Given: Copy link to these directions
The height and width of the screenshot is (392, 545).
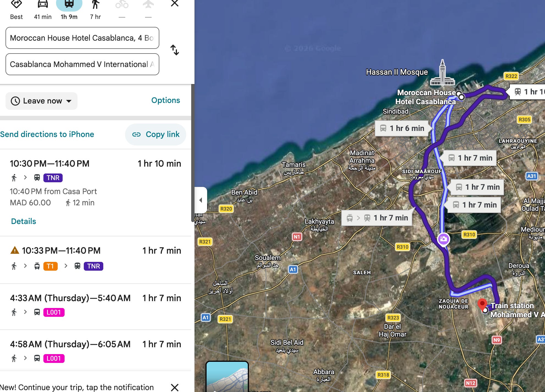Looking at the screenshot, I should [156, 134].
